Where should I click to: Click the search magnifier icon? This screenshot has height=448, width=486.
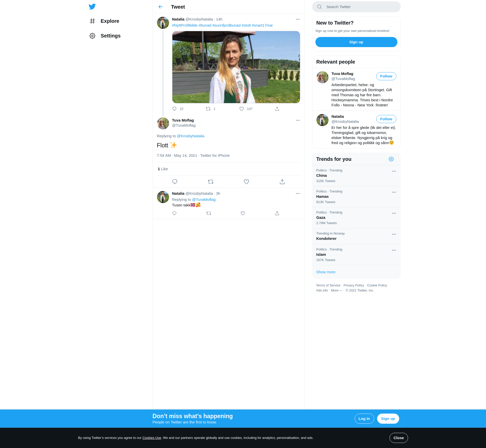(x=319, y=7)
